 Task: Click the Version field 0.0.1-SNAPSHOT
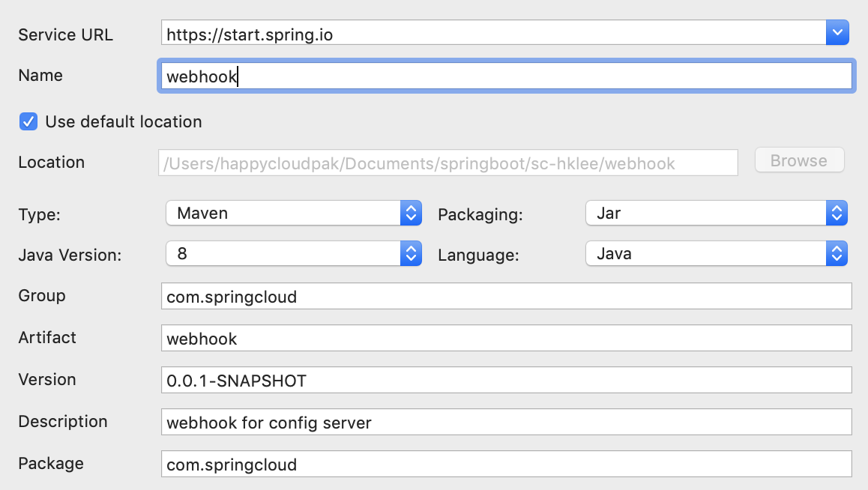tap(506, 380)
